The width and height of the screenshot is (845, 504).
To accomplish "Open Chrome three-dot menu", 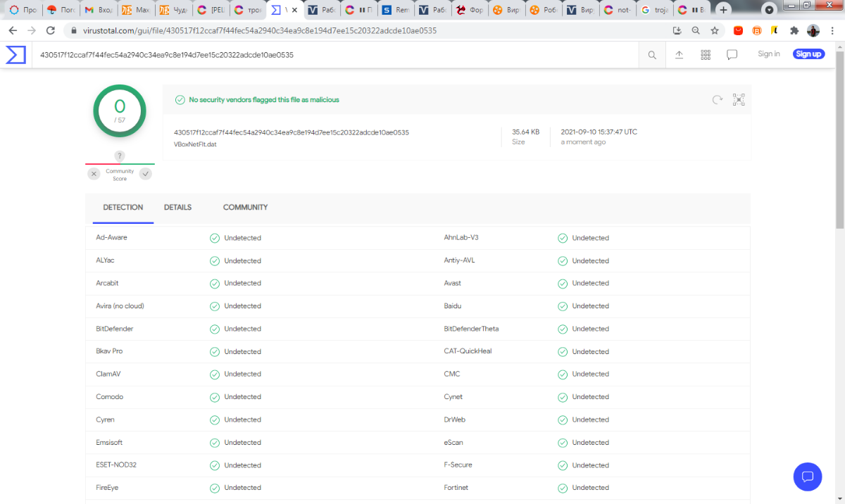I will pos(832,31).
